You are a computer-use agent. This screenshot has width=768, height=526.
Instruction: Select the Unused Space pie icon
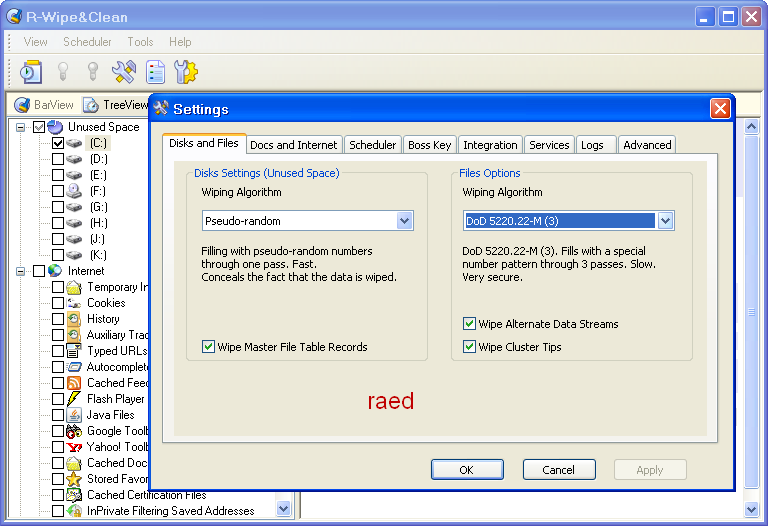pyautogui.click(x=55, y=127)
